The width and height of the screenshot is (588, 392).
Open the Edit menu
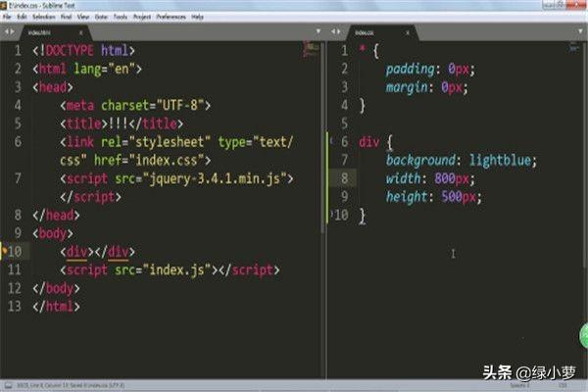(x=23, y=17)
